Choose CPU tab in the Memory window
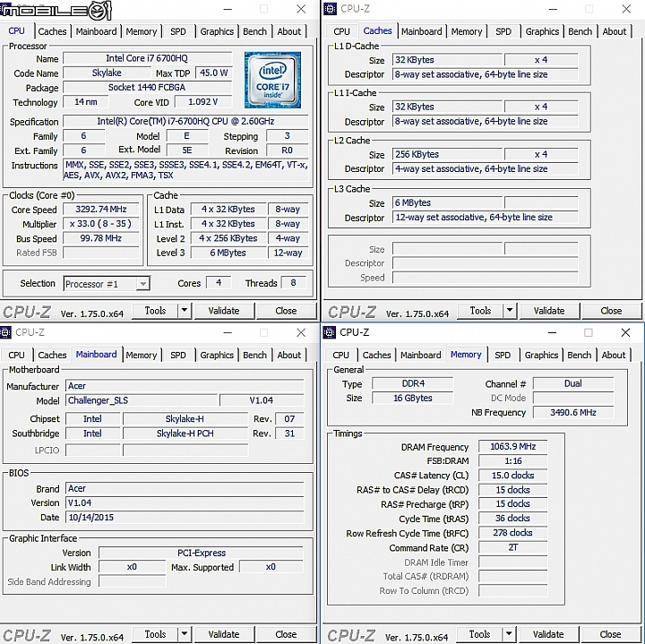 coord(340,355)
